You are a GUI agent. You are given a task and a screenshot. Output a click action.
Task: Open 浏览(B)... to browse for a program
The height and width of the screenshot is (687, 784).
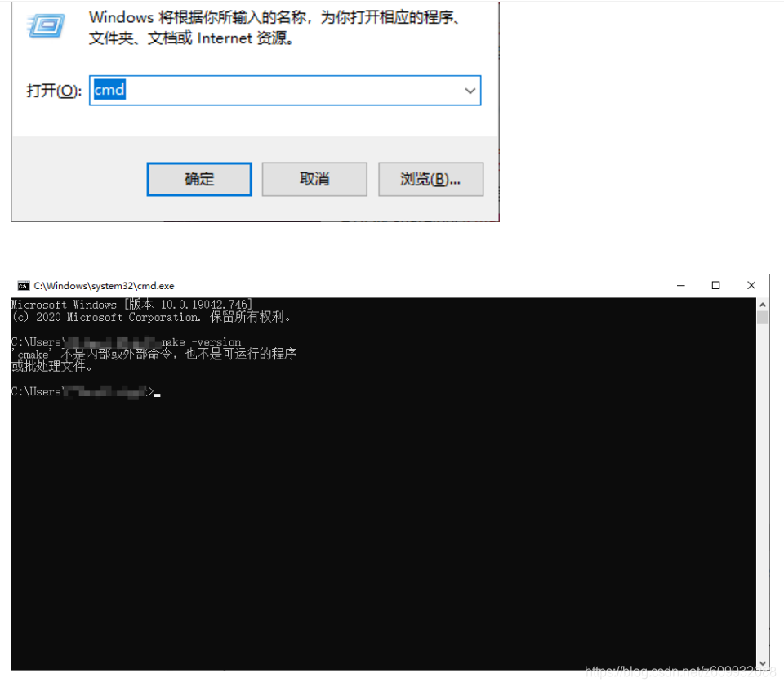point(430,179)
